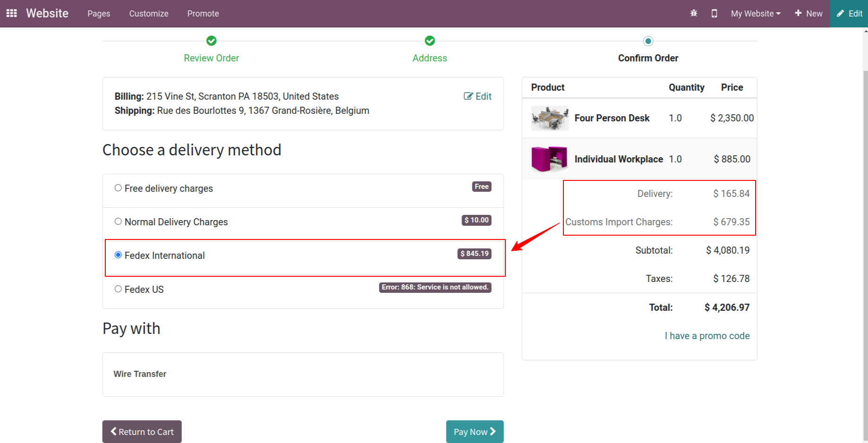Click Pay Now button
868x443 pixels.
475,432
